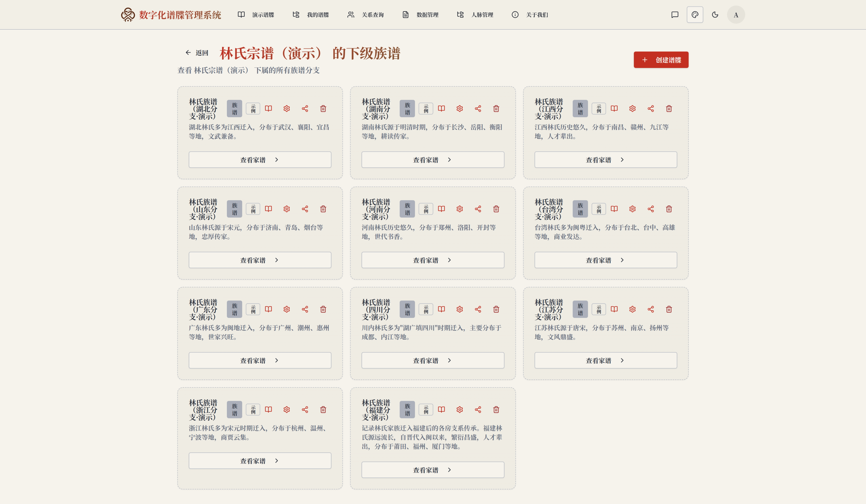The height and width of the screenshot is (504, 866).
Task: Toggle dark mode with moon icon
Action: [715, 15]
